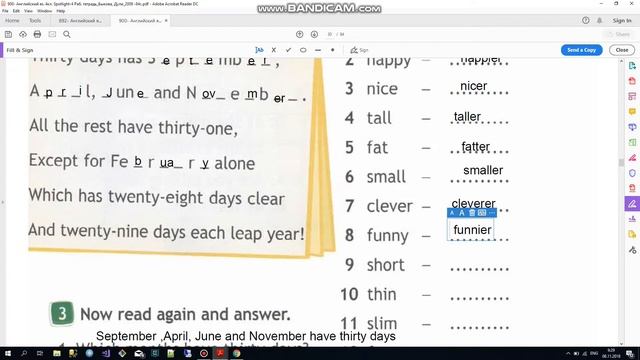Screen dimensions: 640x360
Task: Switch to the 892 document tab
Action: (80, 20)
